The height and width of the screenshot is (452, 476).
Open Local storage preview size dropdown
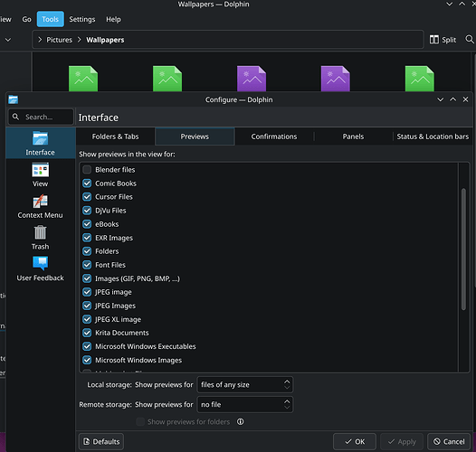coord(245,385)
